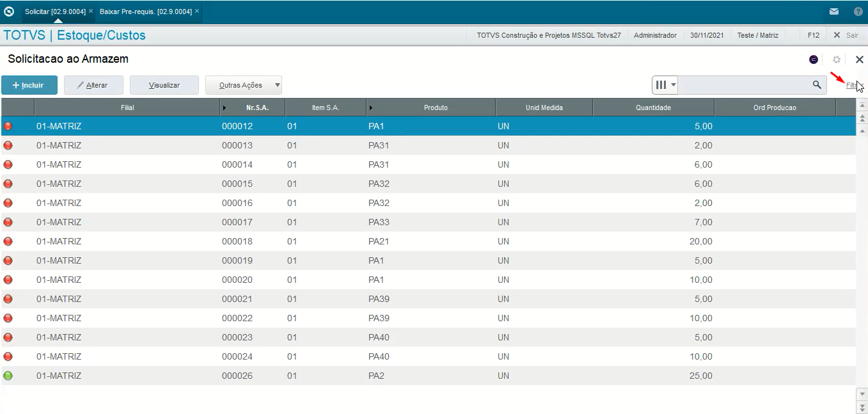868x414 pixels.
Task: Click red status indicator for request 000013
Action: pyautogui.click(x=8, y=145)
